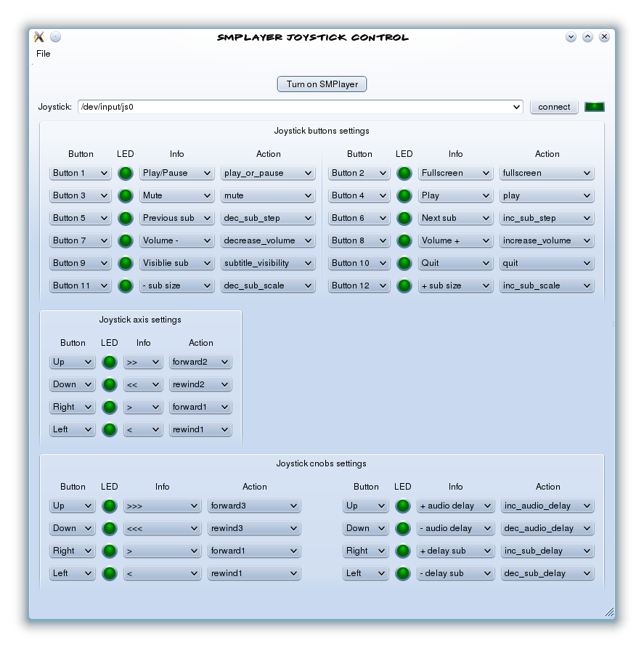Open the inc_sub_step action dropdown
The image size is (644, 648).
click(x=547, y=218)
